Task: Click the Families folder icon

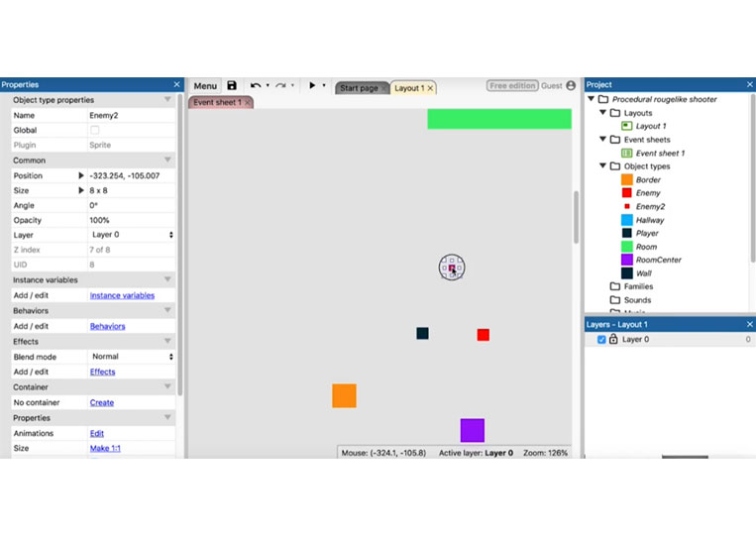Action: pyautogui.click(x=614, y=286)
